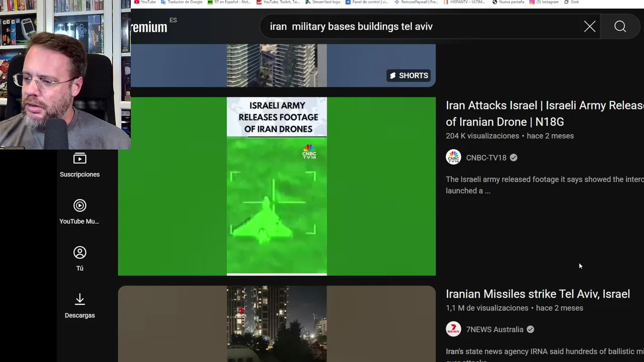644x362 pixels.
Task: Open Suscripciones in the sidebar
Action: click(x=79, y=165)
